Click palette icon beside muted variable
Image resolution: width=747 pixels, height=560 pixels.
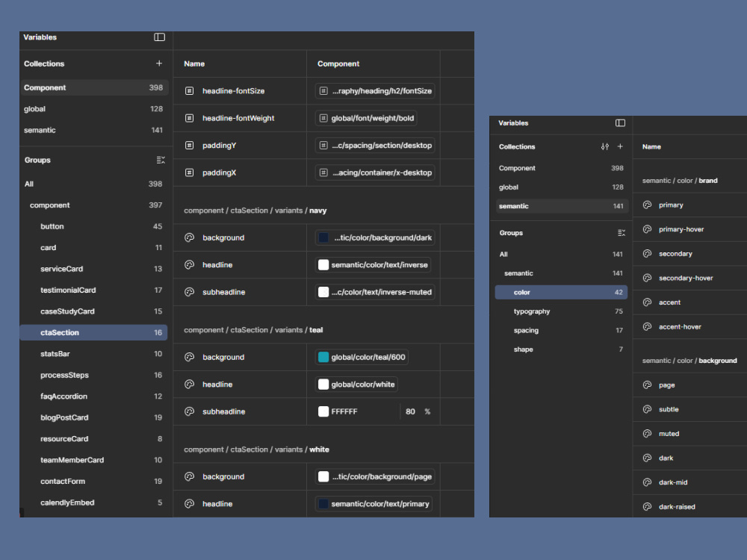pos(647,433)
